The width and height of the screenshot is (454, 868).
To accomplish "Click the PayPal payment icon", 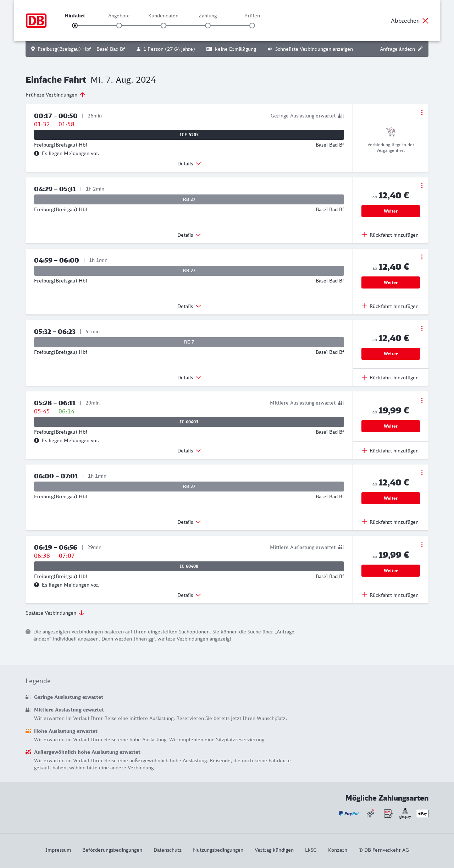I will coord(349,813).
